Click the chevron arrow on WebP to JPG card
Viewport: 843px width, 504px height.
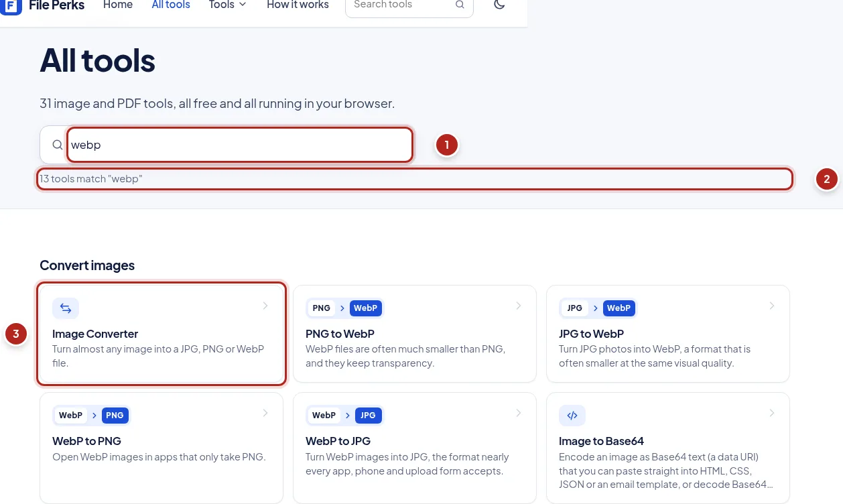pos(519,413)
